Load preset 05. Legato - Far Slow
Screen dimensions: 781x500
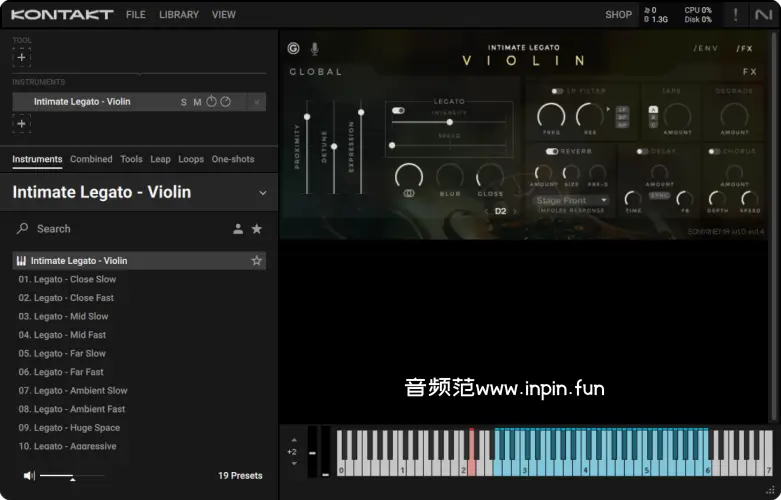(139, 354)
